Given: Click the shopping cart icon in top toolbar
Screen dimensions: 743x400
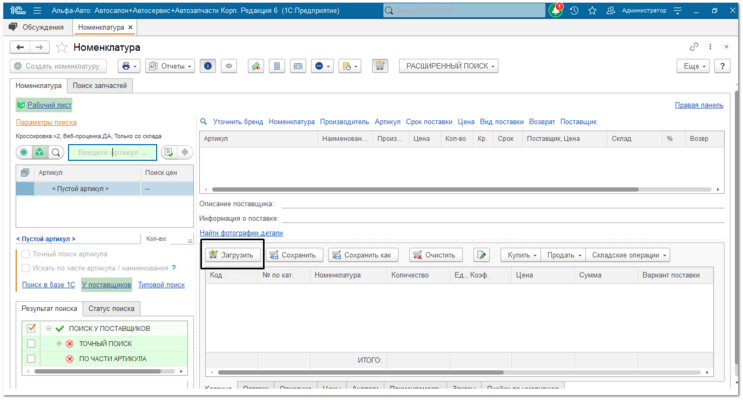Looking at the screenshot, I should (x=380, y=66).
